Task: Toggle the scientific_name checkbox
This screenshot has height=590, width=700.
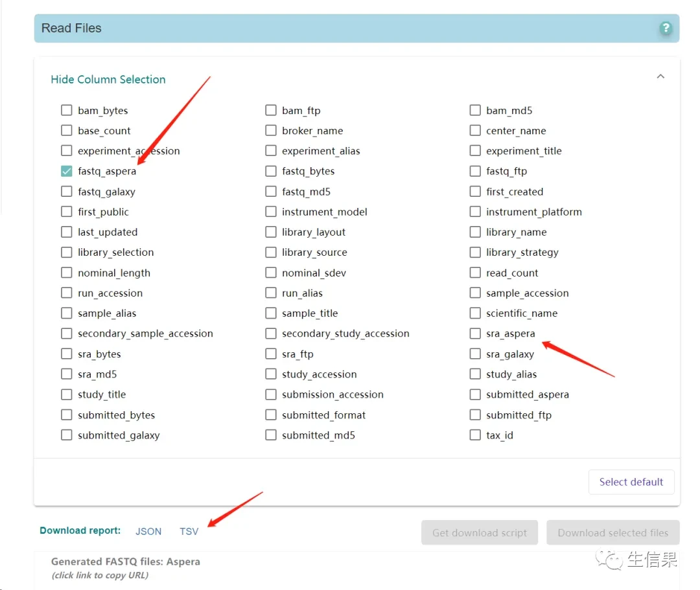Action: click(475, 313)
